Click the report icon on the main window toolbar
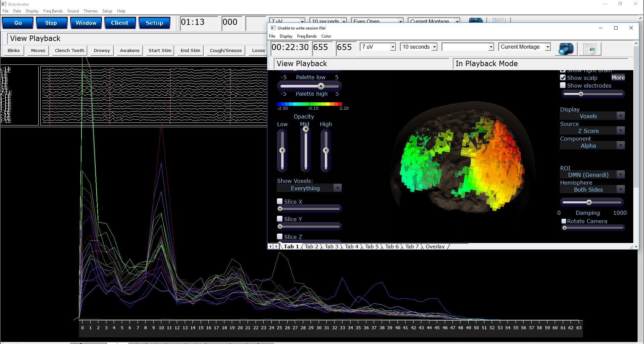 coord(499,19)
